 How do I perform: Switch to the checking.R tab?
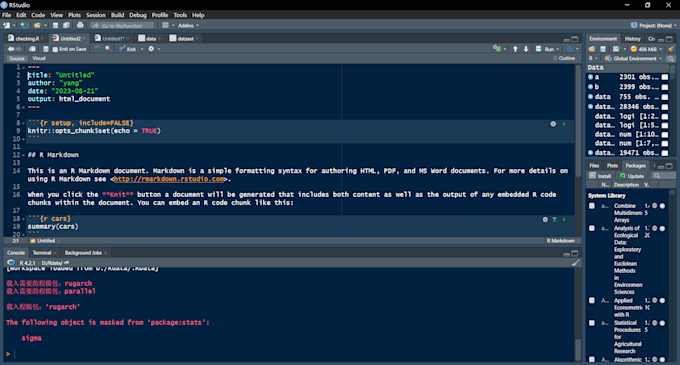point(27,39)
